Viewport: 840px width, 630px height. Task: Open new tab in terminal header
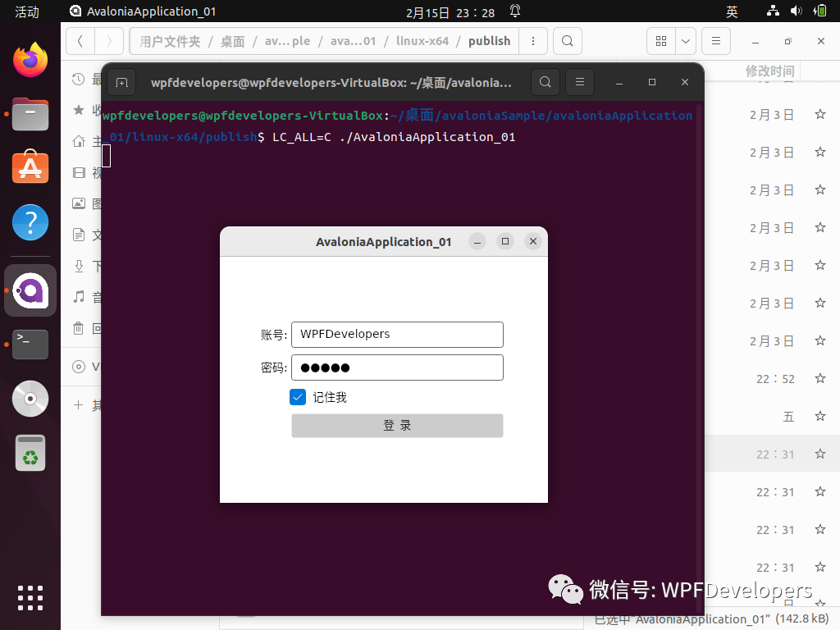pos(121,82)
